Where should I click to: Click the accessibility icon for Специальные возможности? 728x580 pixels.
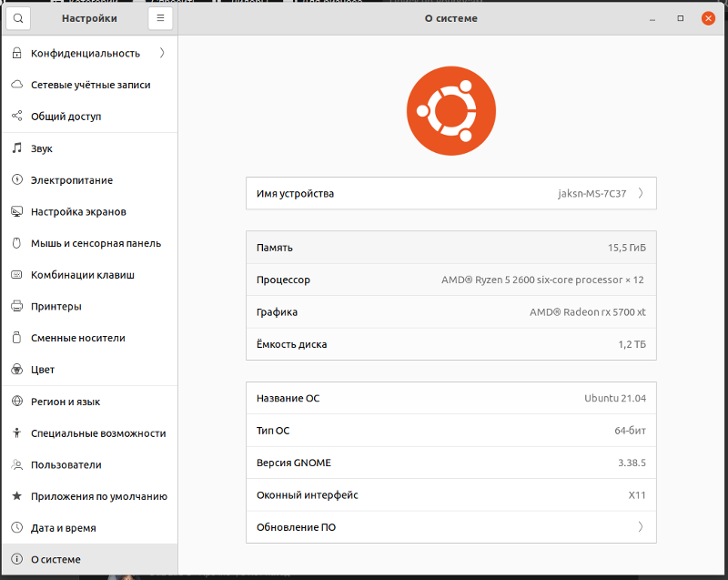pyautogui.click(x=16, y=432)
